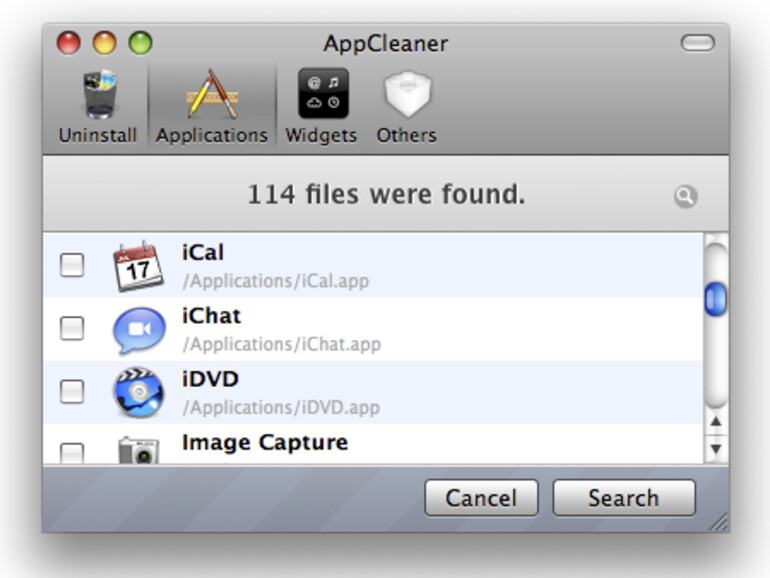Switch to the Widgets icon

point(322,95)
